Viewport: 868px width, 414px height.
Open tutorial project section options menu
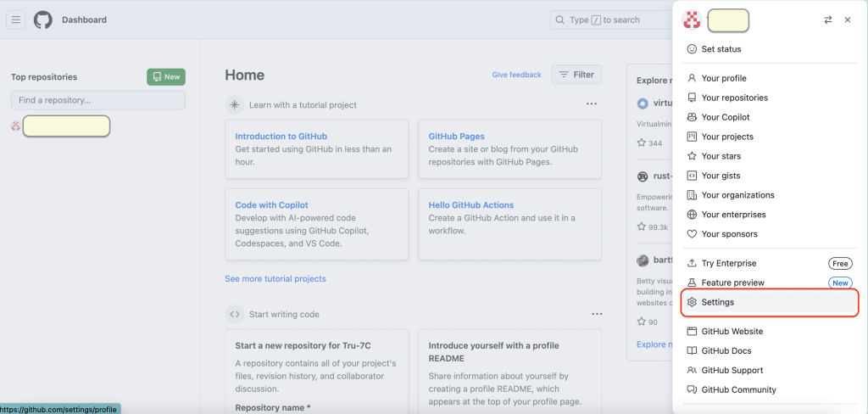point(592,104)
